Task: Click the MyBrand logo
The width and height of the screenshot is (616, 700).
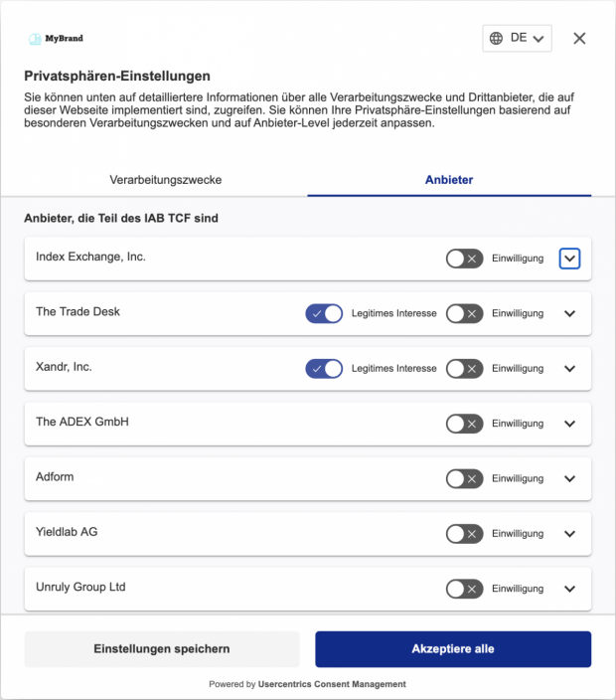Action: tap(57, 39)
